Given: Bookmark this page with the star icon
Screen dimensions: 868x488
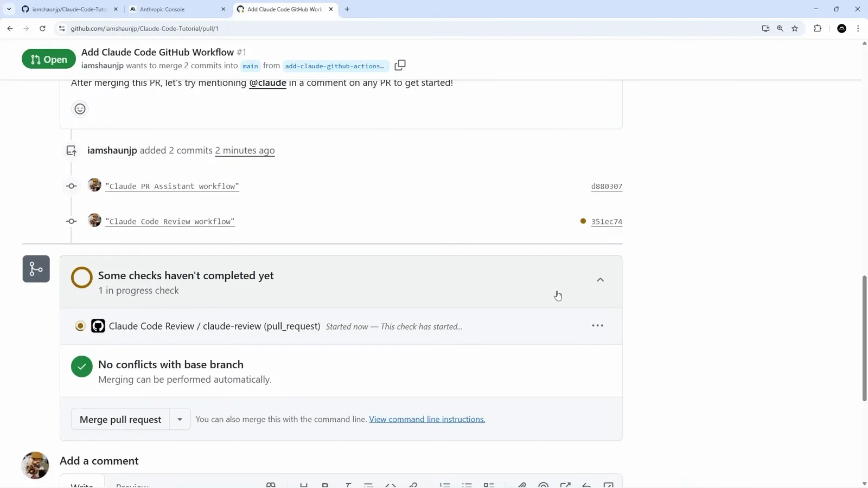Looking at the screenshot, I should pyautogui.click(x=795, y=28).
